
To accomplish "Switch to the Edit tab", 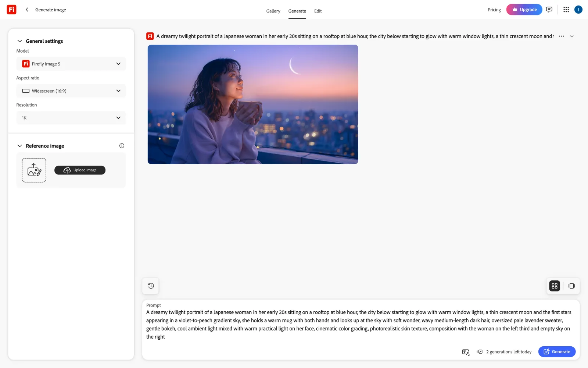I will tap(318, 11).
